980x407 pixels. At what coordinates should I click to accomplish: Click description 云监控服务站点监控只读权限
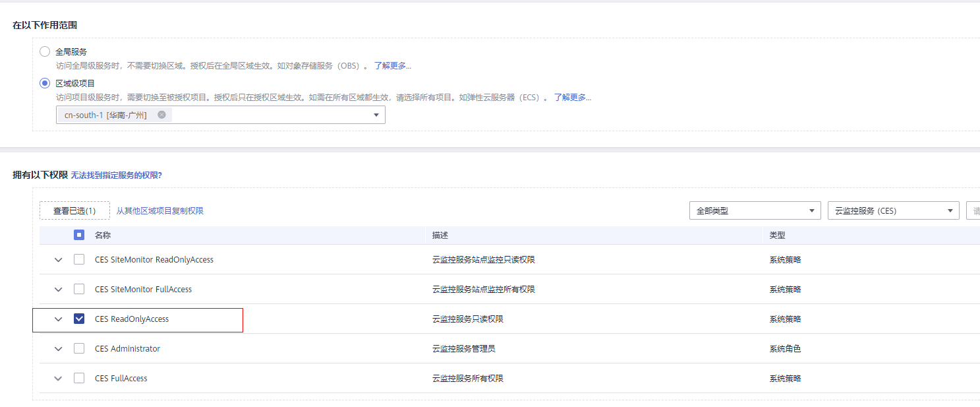point(483,260)
